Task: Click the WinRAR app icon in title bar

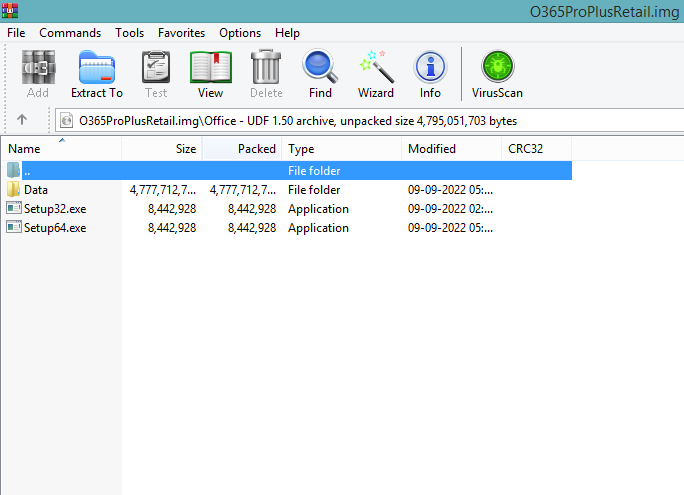Action: (10, 10)
